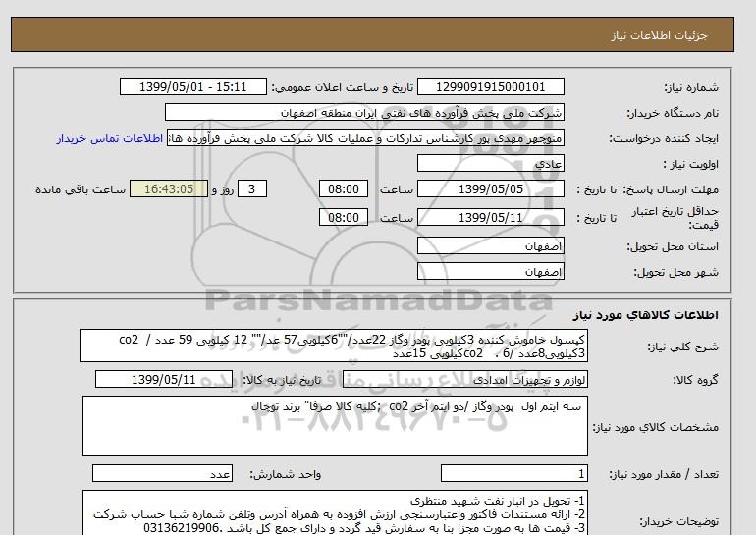Select the label شماره نیاز
This screenshot has width=756, height=535.
(691, 87)
